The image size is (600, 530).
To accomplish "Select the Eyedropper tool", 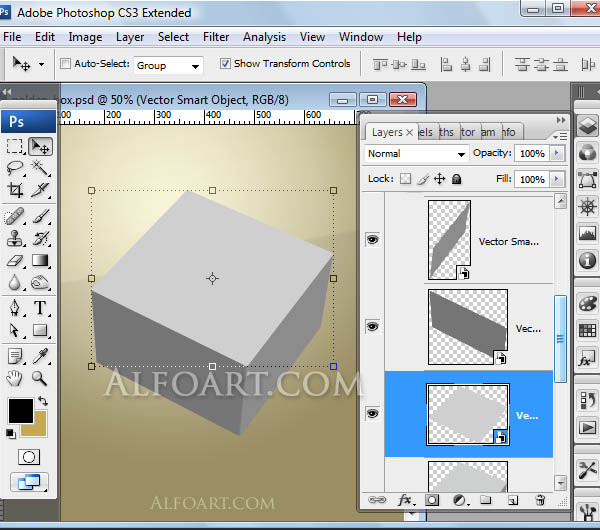I will coord(40,356).
